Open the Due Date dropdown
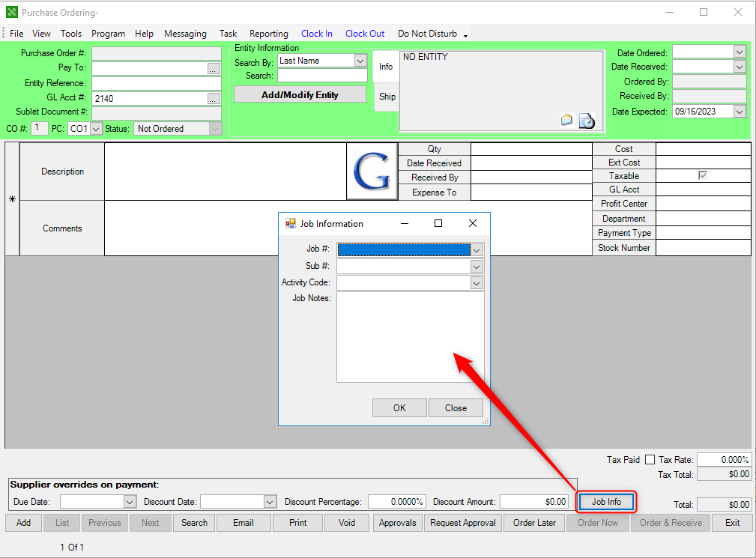This screenshot has width=756, height=558. tap(129, 502)
